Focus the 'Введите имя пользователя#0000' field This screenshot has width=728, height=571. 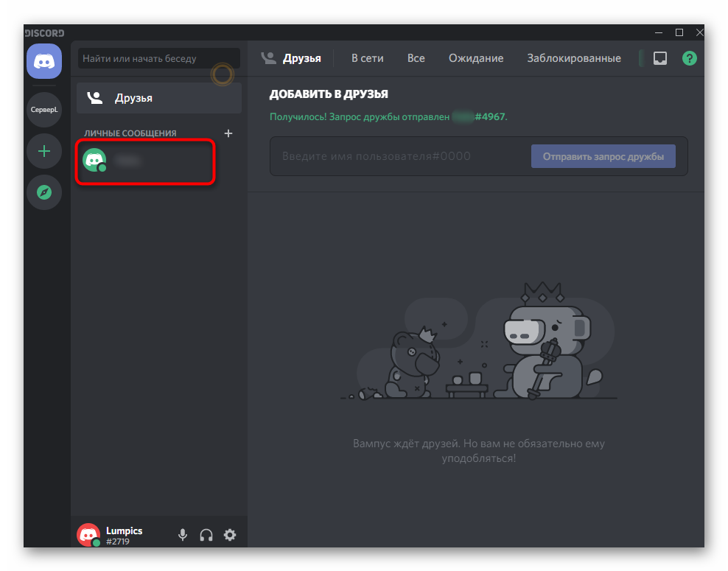click(398, 156)
